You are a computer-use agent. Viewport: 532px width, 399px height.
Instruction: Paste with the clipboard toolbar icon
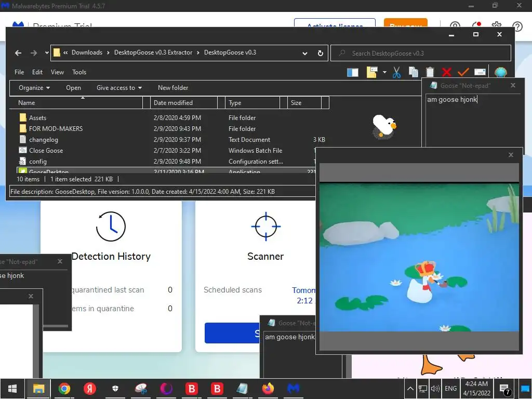[430, 72]
